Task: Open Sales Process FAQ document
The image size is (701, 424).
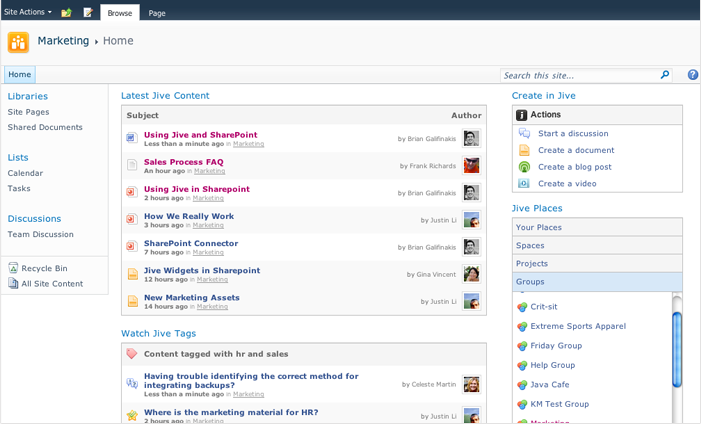Action: (184, 162)
